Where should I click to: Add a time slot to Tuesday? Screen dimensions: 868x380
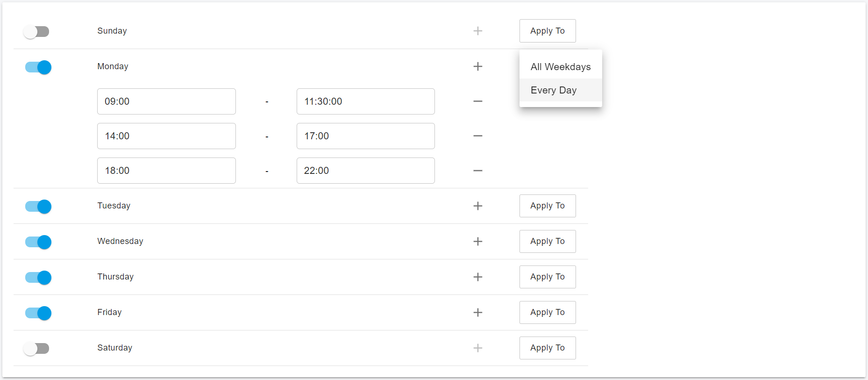pyautogui.click(x=477, y=206)
